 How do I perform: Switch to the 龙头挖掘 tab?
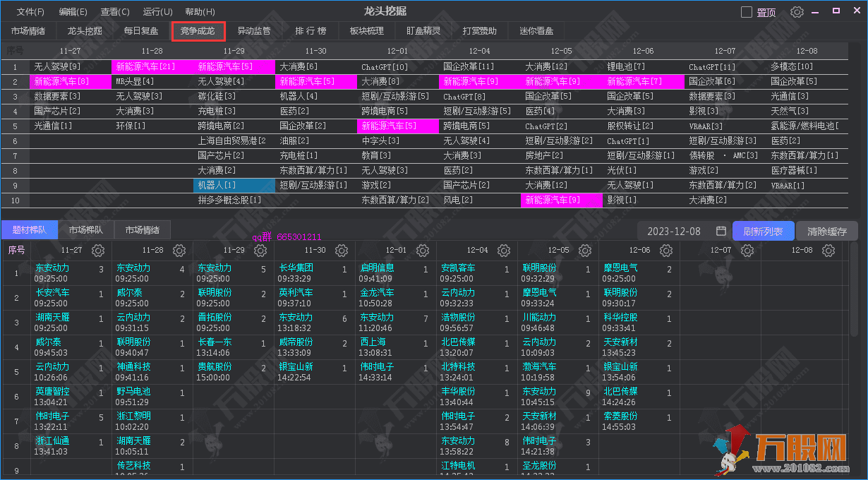point(85,31)
